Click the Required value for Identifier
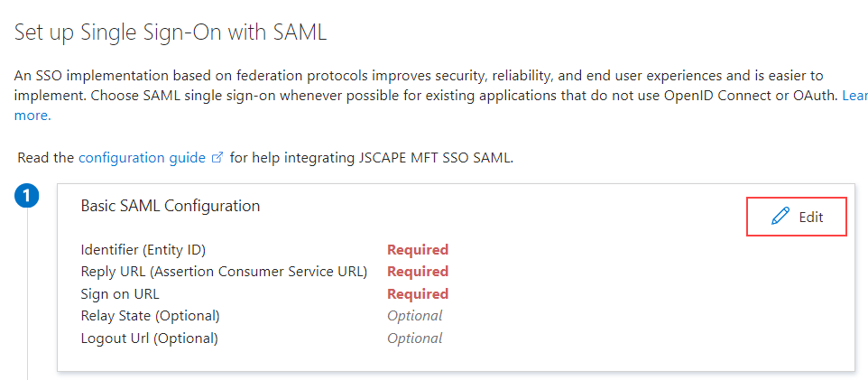 [418, 250]
